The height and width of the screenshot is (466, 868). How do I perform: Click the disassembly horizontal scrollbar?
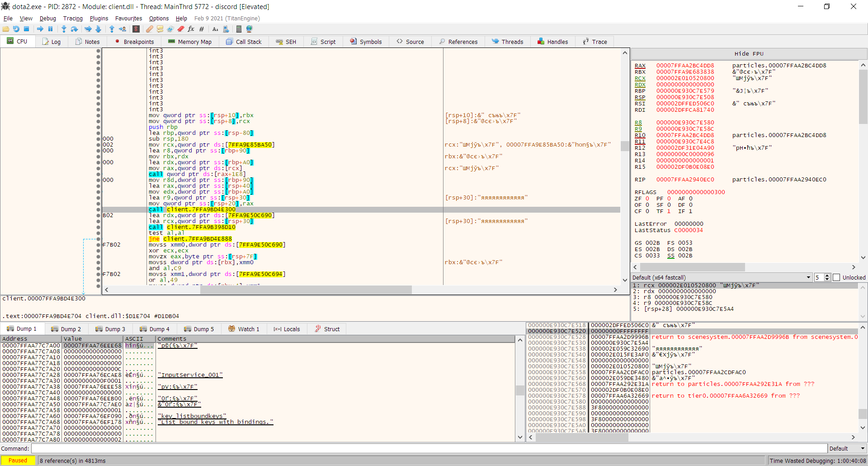point(306,290)
